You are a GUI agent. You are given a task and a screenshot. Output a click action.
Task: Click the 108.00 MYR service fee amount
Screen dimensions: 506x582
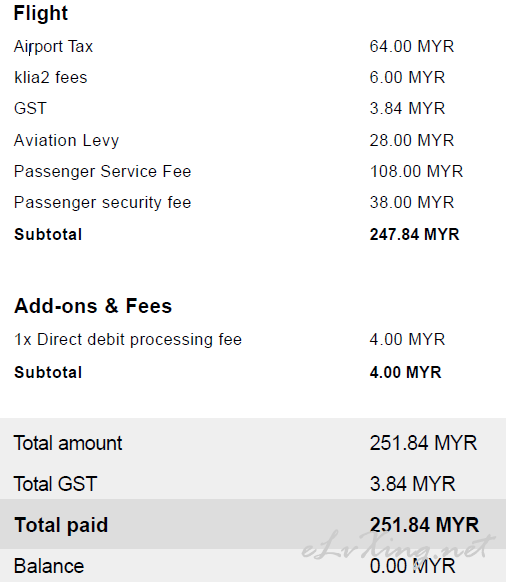coord(416,171)
